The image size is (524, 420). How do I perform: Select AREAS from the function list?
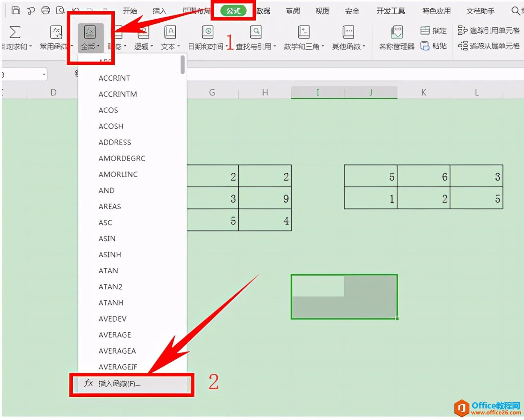coord(110,206)
